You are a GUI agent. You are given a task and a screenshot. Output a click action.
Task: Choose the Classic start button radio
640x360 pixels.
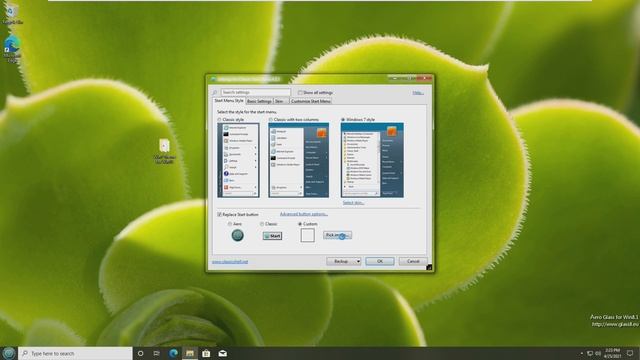(x=262, y=224)
